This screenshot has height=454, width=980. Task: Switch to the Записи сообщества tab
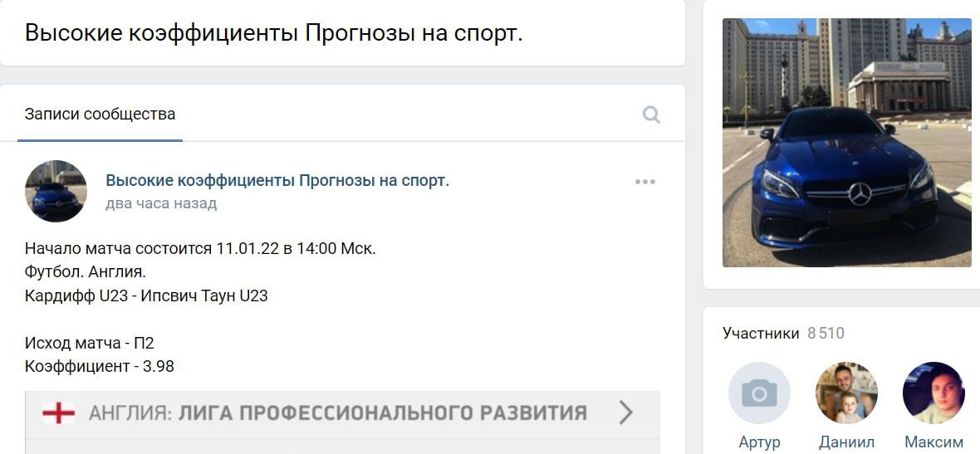tap(100, 115)
